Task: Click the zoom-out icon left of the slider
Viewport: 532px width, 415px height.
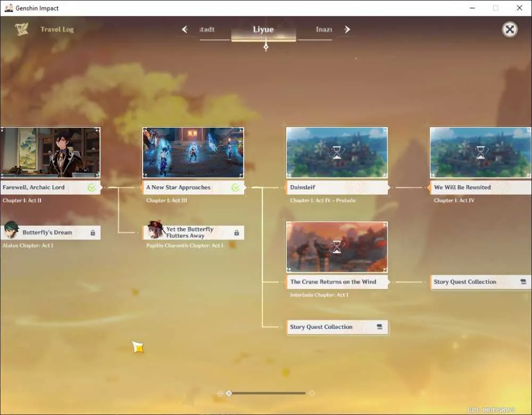Action: tap(220, 393)
